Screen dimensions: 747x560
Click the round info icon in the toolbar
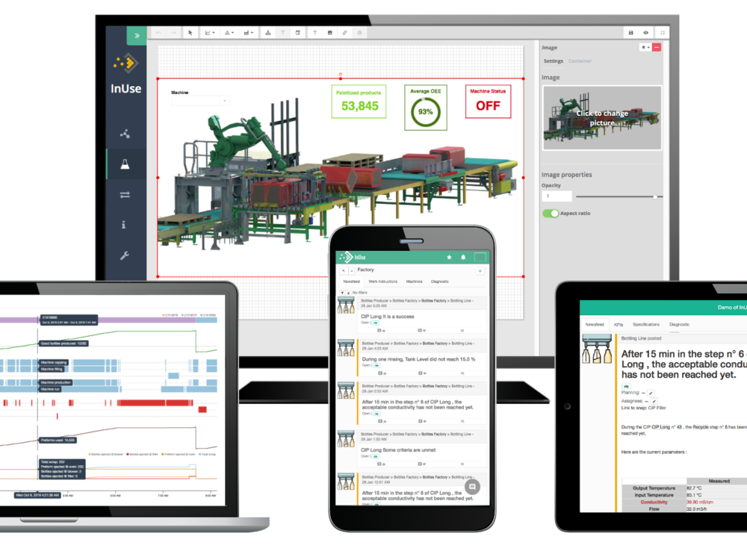[x=360, y=33]
